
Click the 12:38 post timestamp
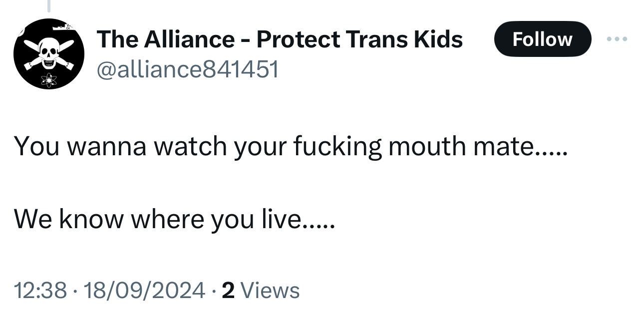click(40, 291)
